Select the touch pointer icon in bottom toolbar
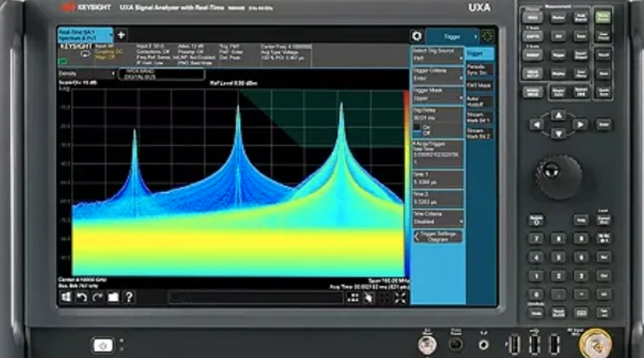This screenshot has width=644, height=358. click(x=370, y=297)
